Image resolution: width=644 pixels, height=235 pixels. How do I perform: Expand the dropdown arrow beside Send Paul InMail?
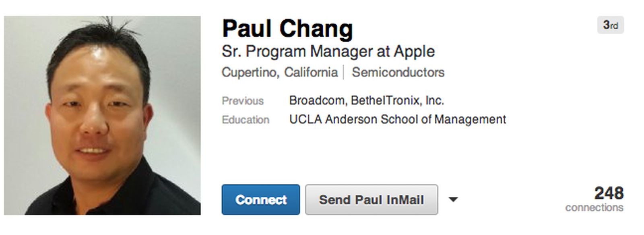(454, 200)
